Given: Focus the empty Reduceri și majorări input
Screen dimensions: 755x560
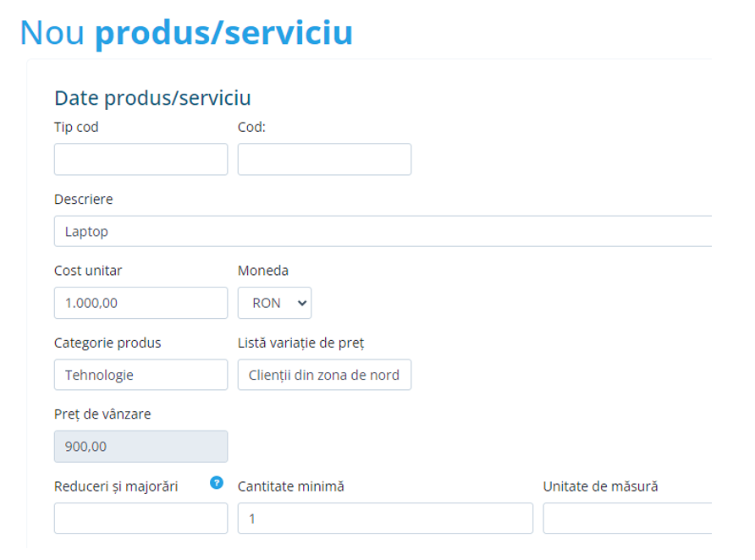Looking at the screenshot, I should click(x=141, y=519).
